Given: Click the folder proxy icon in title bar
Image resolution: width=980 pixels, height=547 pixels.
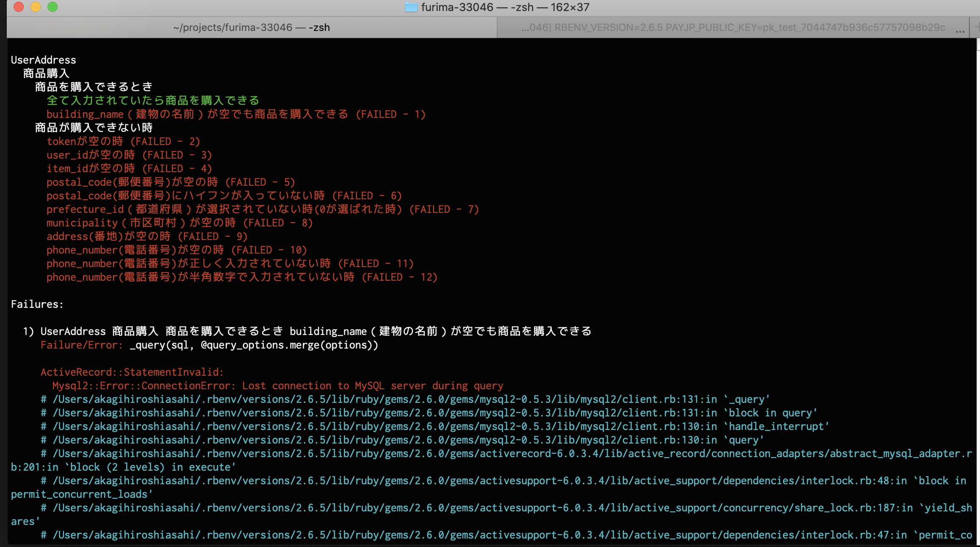Looking at the screenshot, I should pyautogui.click(x=411, y=7).
